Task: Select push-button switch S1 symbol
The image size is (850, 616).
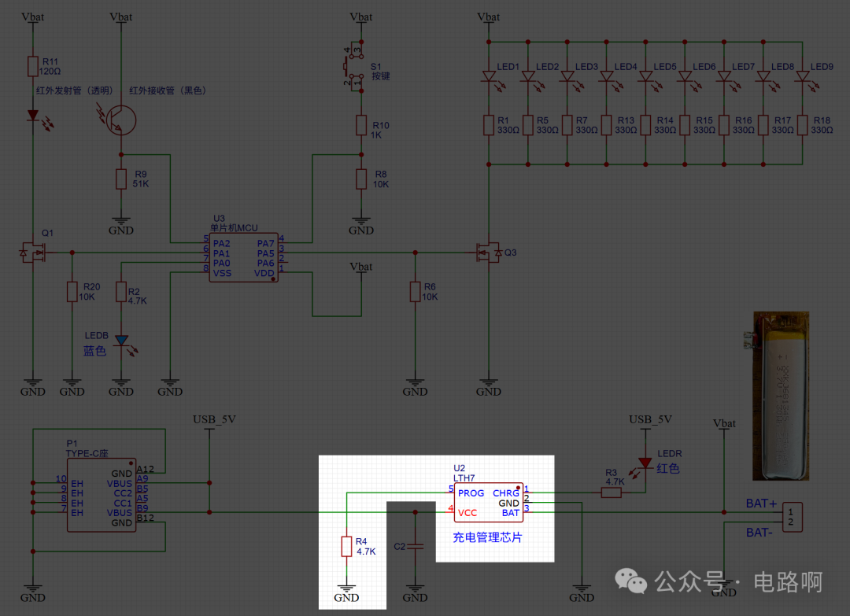Action: 355,66
